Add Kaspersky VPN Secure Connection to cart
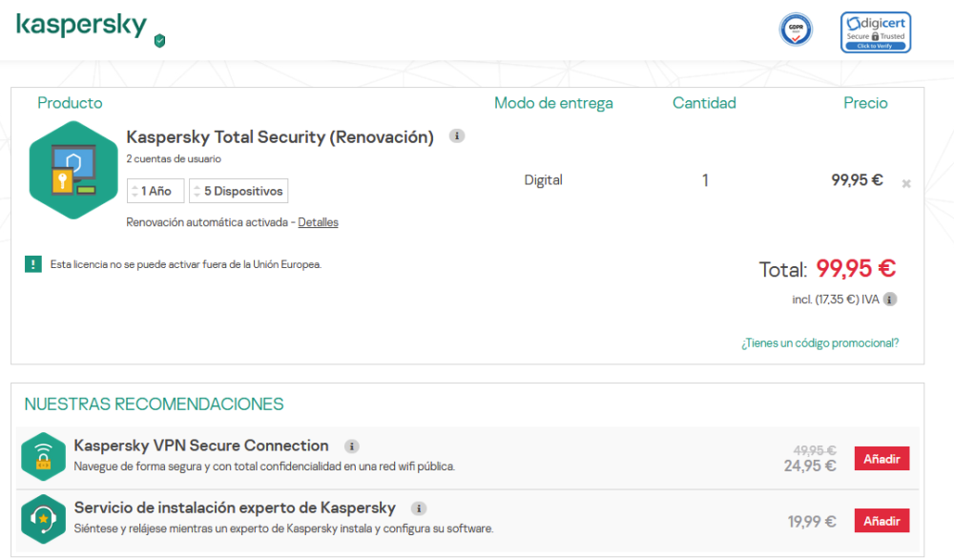This screenshot has width=954, height=560. [x=881, y=459]
